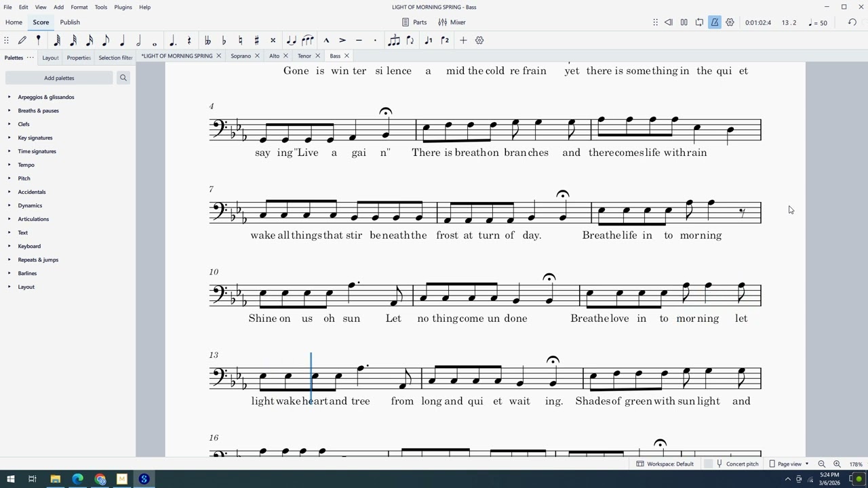The height and width of the screenshot is (488, 868).
Task: Rewind playback to the start
Action: point(668,22)
